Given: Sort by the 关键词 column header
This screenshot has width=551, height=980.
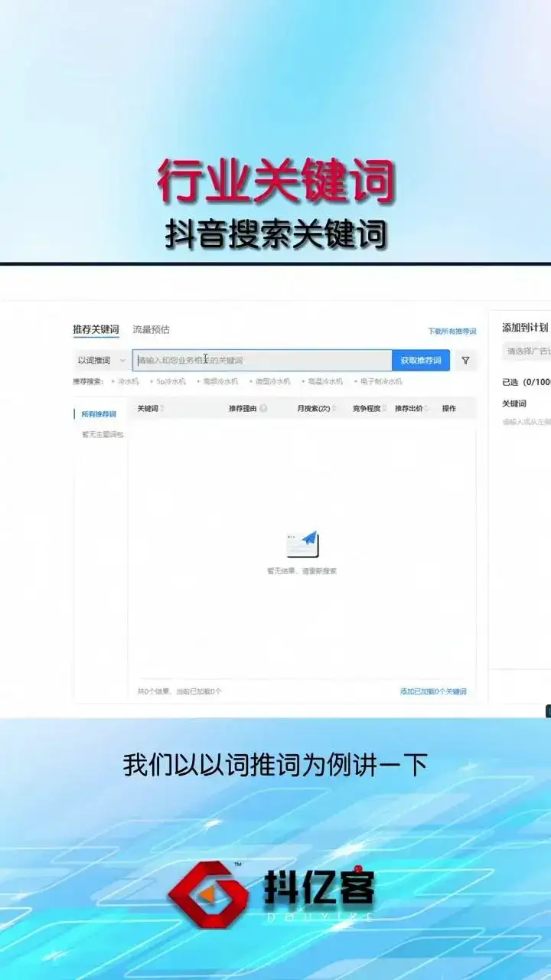Looking at the screenshot, I should click(x=150, y=408).
